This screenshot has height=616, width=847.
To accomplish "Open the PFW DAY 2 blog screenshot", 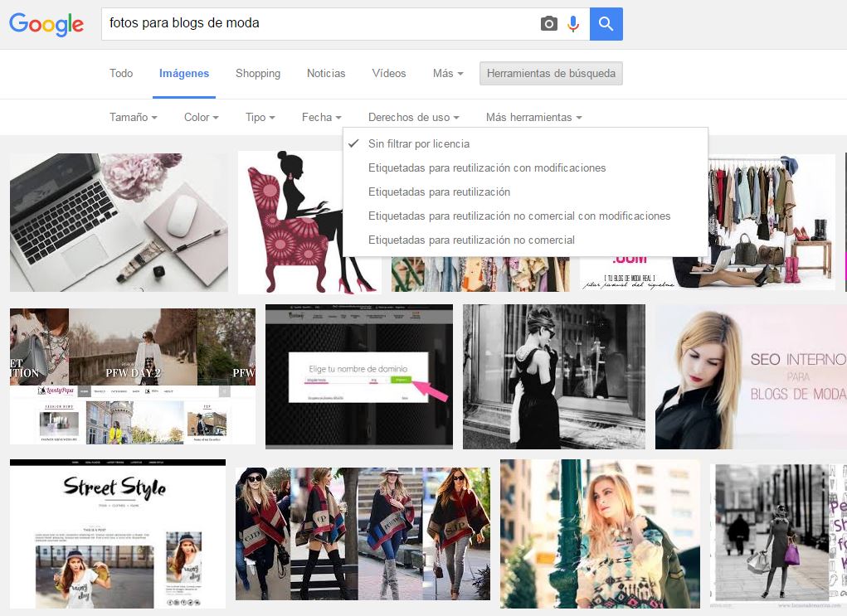I will point(133,376).
